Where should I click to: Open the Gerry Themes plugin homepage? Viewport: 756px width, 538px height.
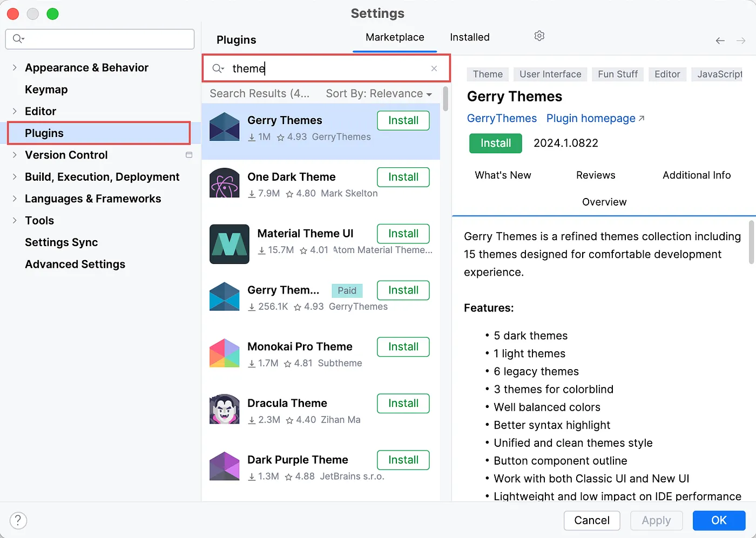point(590,118)
